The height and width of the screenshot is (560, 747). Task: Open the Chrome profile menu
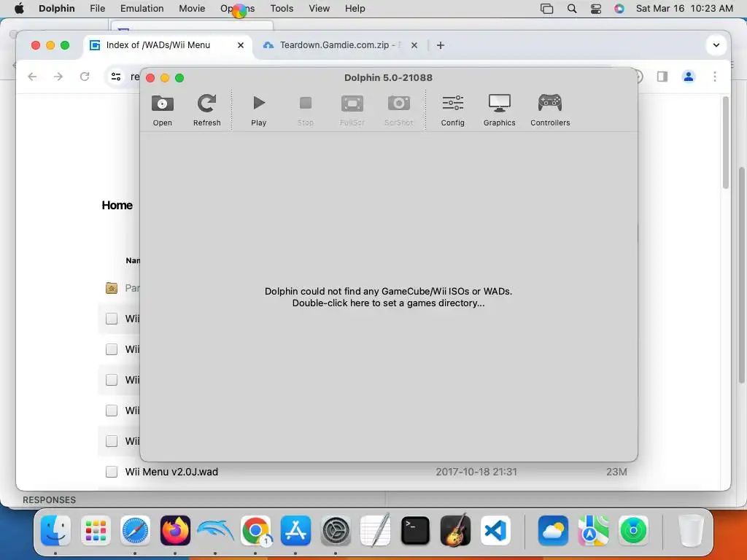point(688,77)
